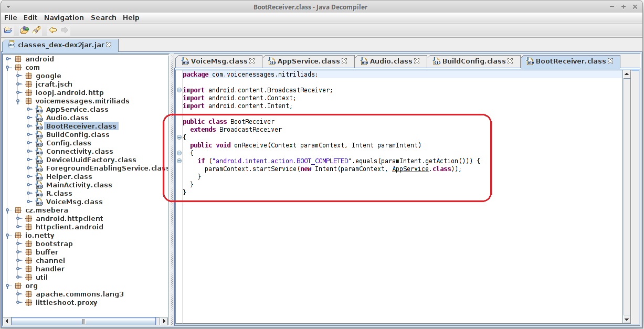The height and width of the screenshot is (329, 644).
Task: Switch to the AppService.class tab
Action: point(308,61)
